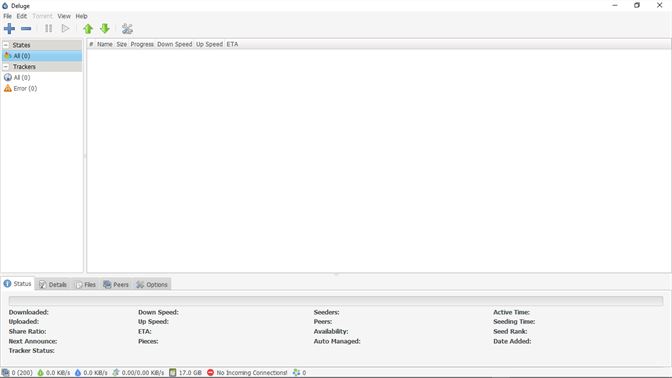The image size is (672, 378).
Task: Click the DHT nodes indicator in status bar
Action: click(x=299, y=373)
